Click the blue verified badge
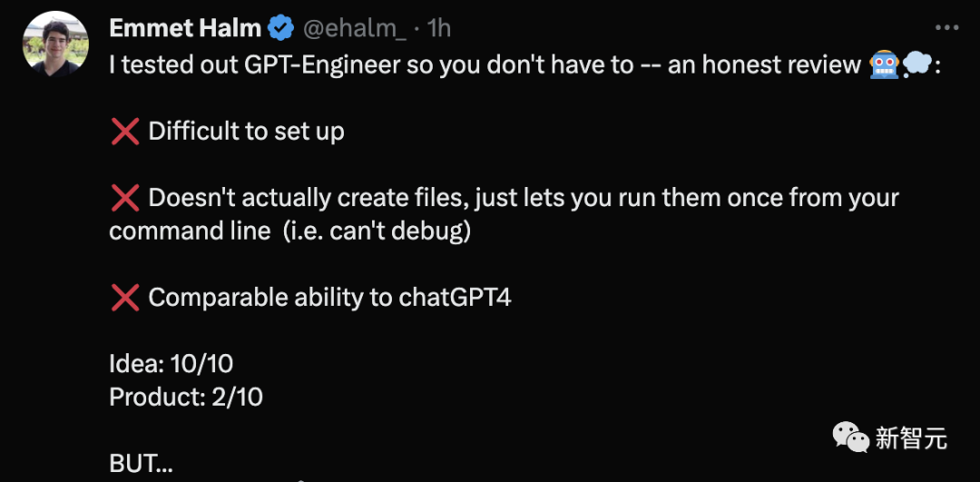The height and width of the screenshot is (482, 980). pos(280,29)
